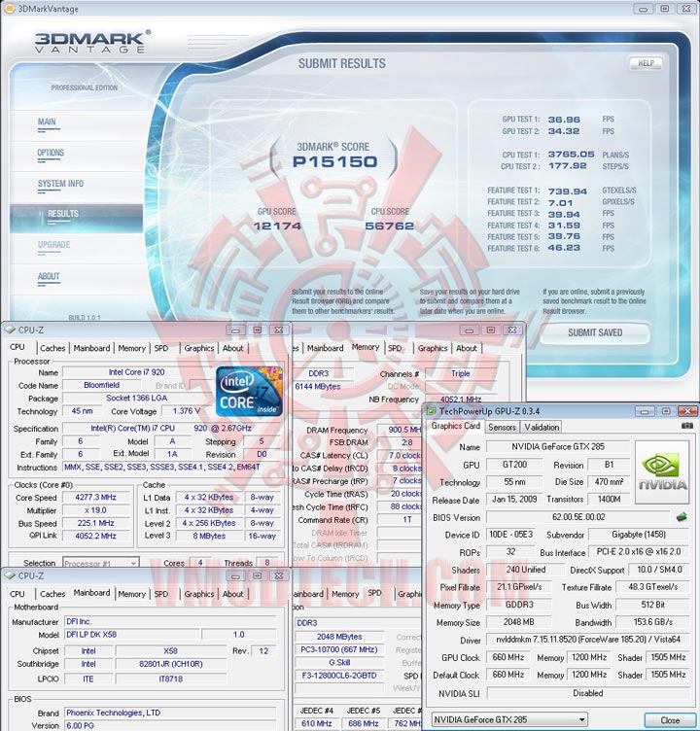Click the Core Speed value 4277.3 MHz
The width and height of the screenshot is (700, 731).
96,497
